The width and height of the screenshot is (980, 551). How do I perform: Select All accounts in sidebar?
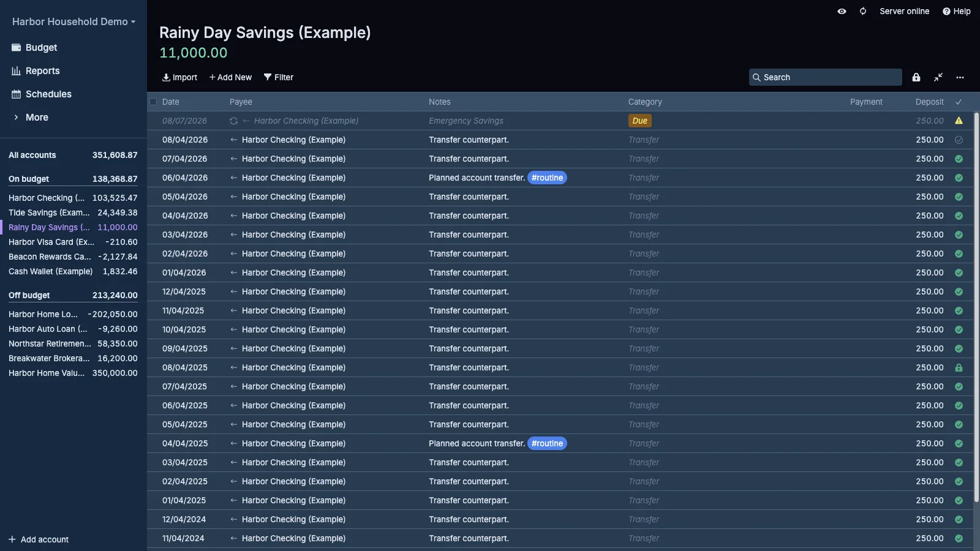(x=73, y=155)
